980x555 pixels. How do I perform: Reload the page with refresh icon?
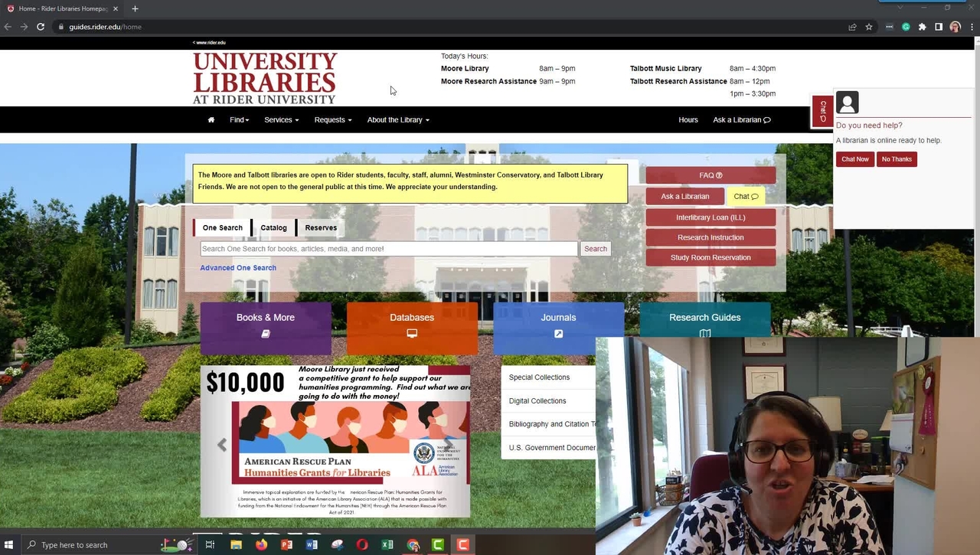point(41,27)
